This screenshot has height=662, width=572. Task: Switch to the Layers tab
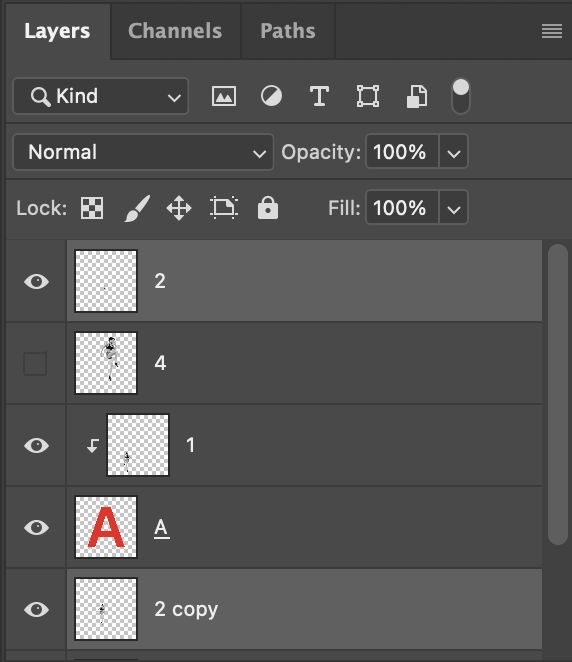(x=57, y=31)
